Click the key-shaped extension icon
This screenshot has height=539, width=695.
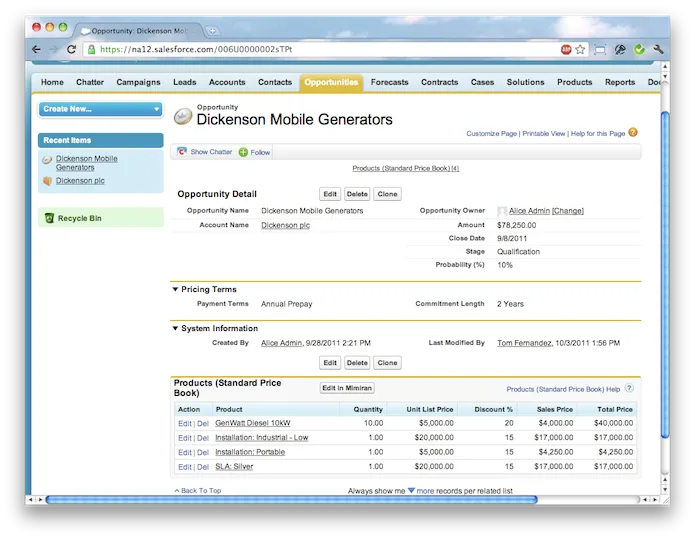[620, 49]
